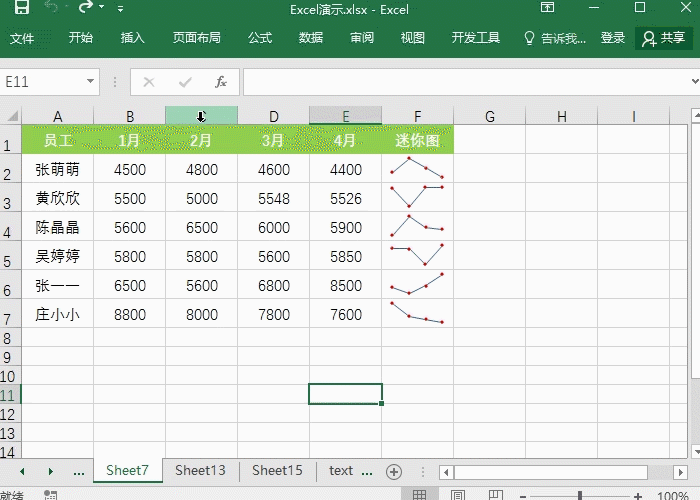Expand the formula bar chevron
This screenshot has width=700, height=500.
[x=695, y=81]
